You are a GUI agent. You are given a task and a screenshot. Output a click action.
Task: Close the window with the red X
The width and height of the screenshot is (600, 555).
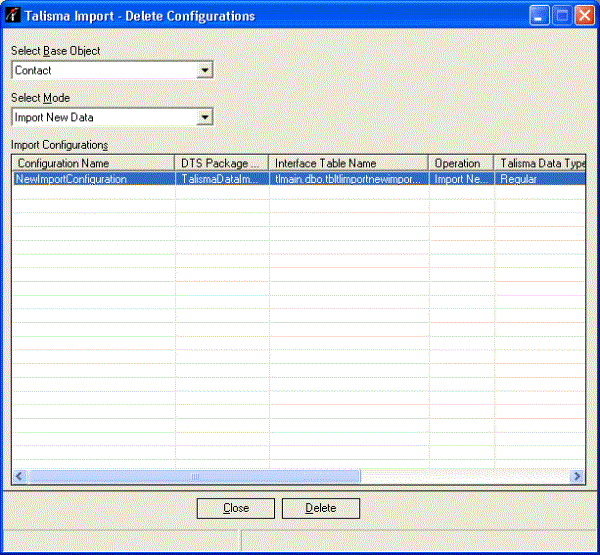click(x=585, y=16)
